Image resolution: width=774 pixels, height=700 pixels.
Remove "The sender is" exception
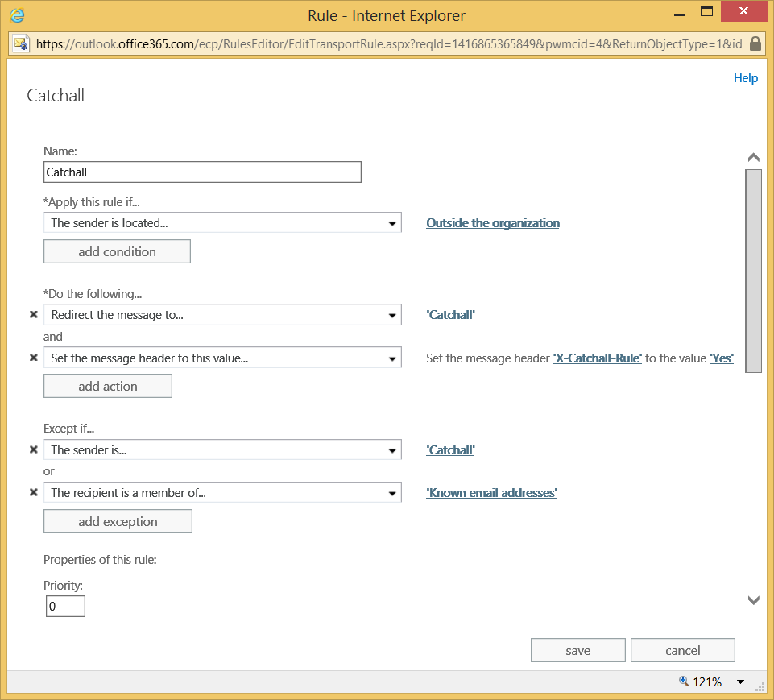pos(33,449)
